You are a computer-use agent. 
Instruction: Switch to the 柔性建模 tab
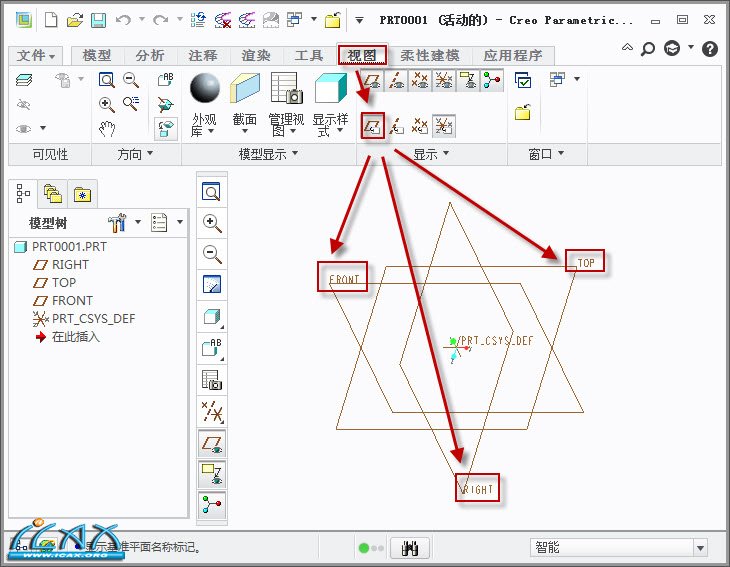click(430, 55)
